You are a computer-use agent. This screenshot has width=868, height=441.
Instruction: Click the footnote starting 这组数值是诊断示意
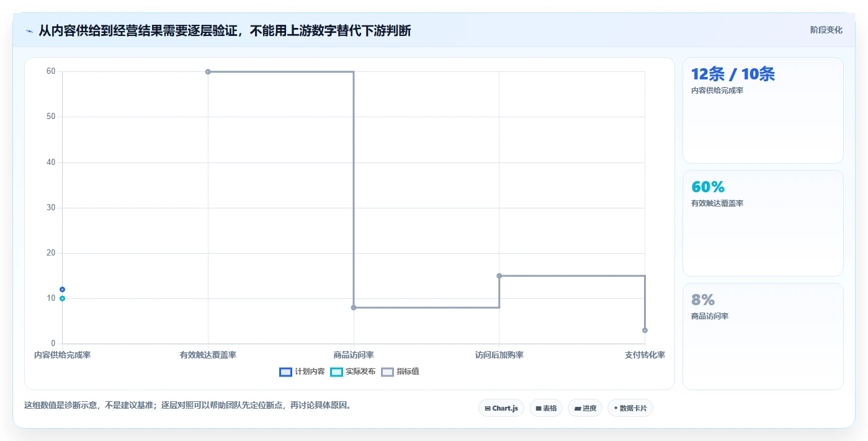click(189, 405)
